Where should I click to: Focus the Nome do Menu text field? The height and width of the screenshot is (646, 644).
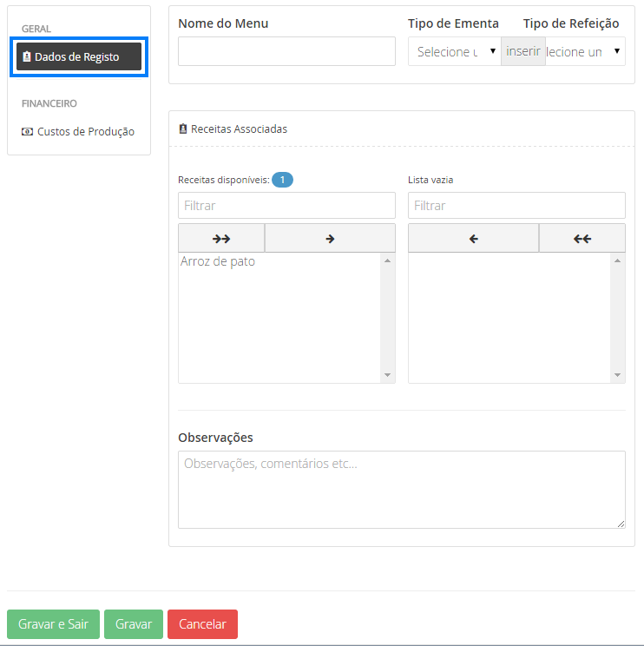[x=286, y=52]
